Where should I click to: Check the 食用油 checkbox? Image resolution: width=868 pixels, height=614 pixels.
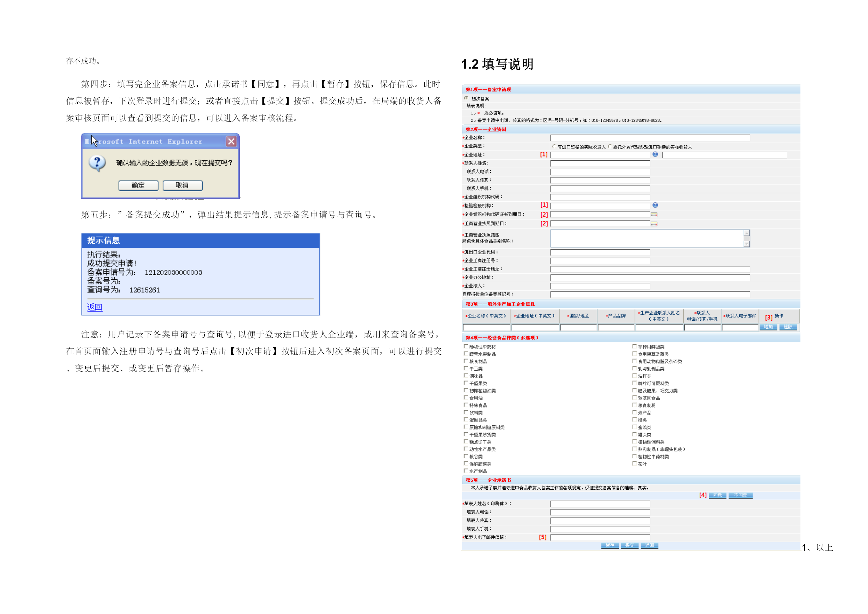point(466,398)
